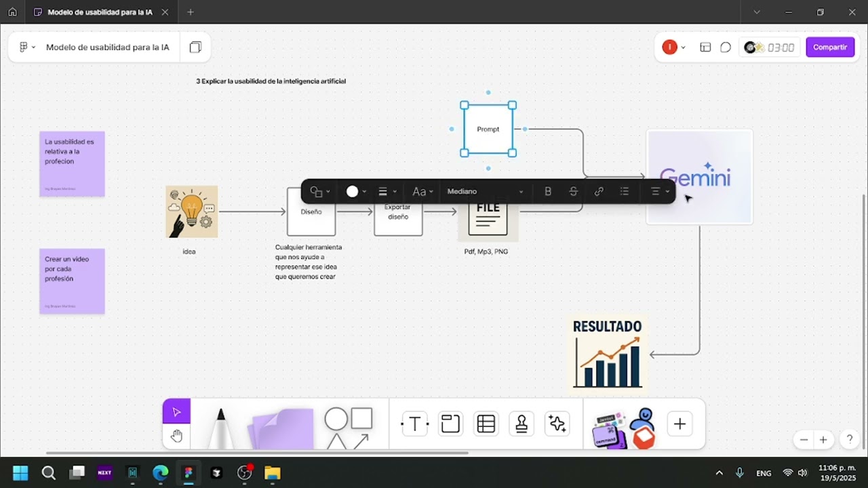Viewport: 868px width, 488px height.
Task: Open the AI sparkle tool
Action: click(557, 424)
